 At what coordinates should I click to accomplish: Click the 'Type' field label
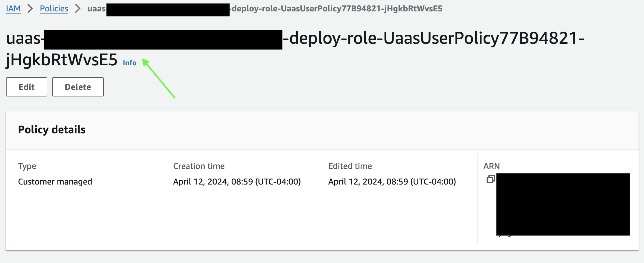coord(27,166)
